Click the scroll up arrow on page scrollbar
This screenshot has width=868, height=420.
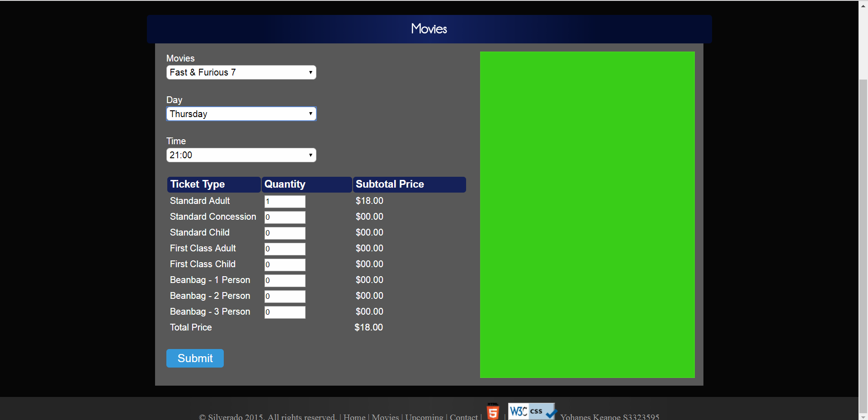(863, 6)
